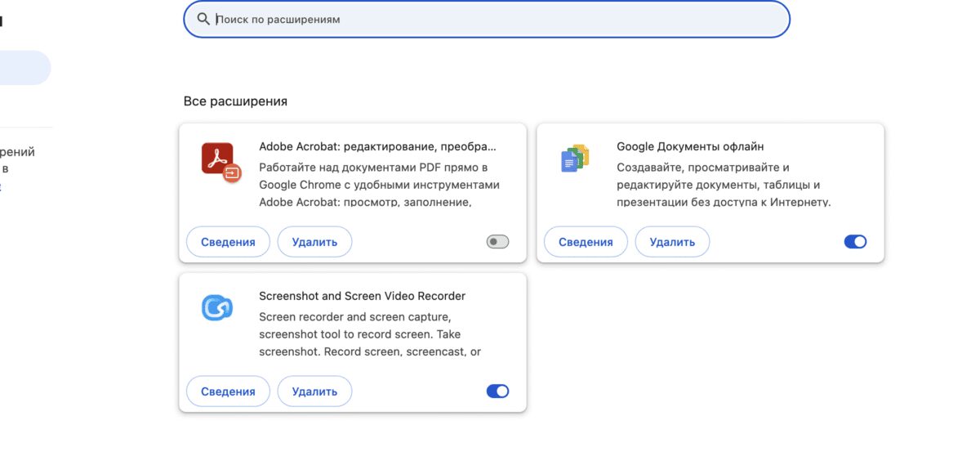
Task: Open Сведения for Adobe Acrobat
Action: point(228,242)
